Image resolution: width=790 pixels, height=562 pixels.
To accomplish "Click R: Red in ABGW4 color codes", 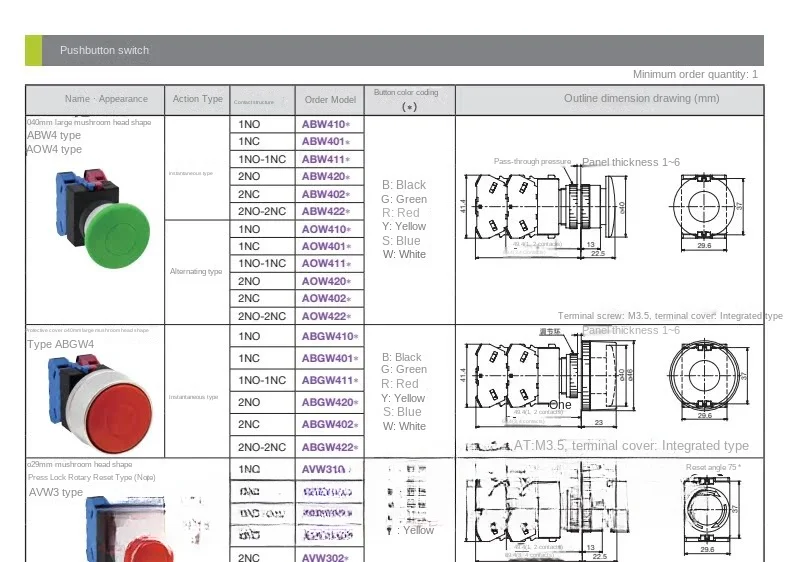I will [400, 384].
